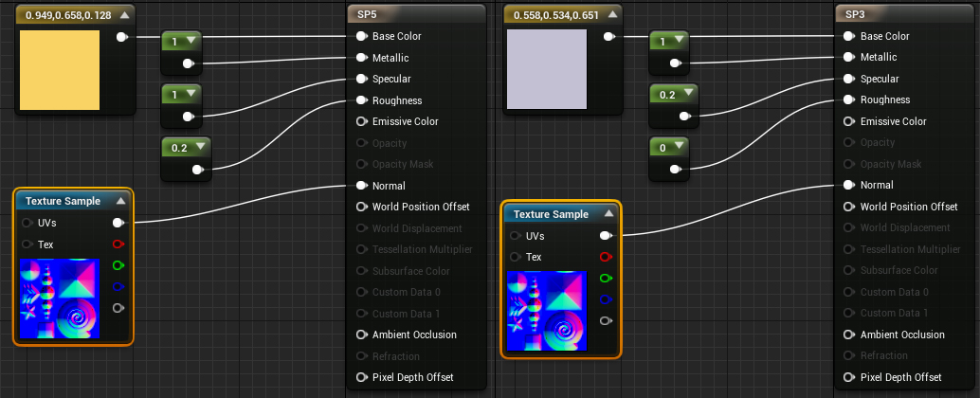Viewport: 980px width, 398px height.
Task: Click output pin of SP3's 0 constant
Action: [676, 169]
